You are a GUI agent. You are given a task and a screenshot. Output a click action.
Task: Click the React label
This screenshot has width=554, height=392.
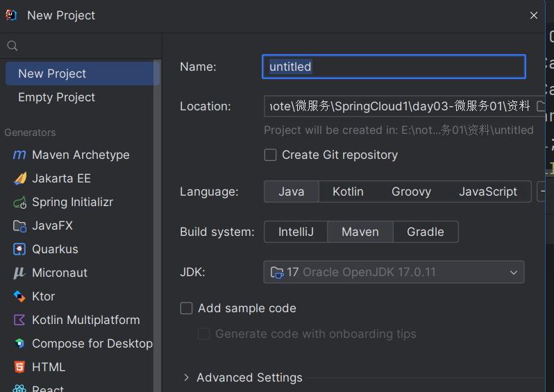(x=48, y=389)
